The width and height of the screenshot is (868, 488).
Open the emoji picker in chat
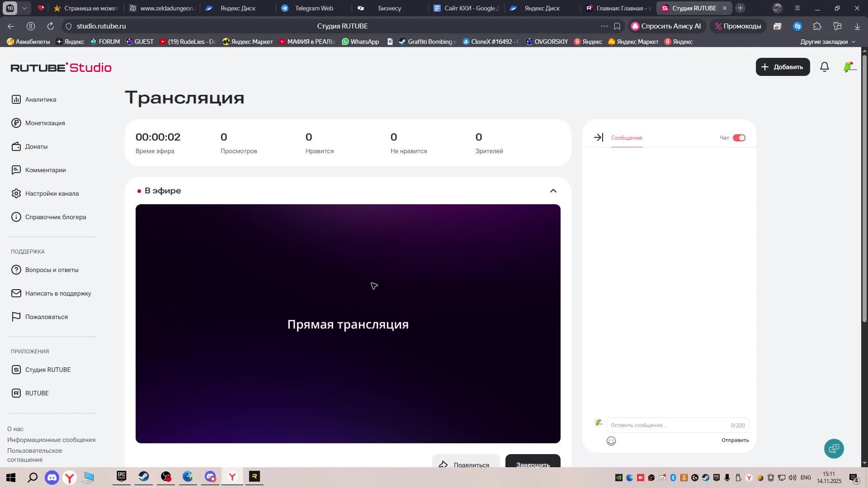[611, 441]
